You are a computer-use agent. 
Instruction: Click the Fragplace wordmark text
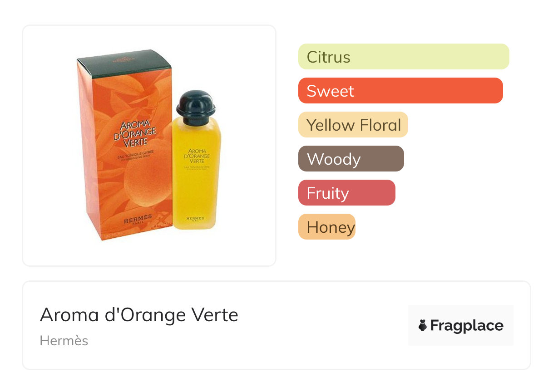tap(466, 325)
